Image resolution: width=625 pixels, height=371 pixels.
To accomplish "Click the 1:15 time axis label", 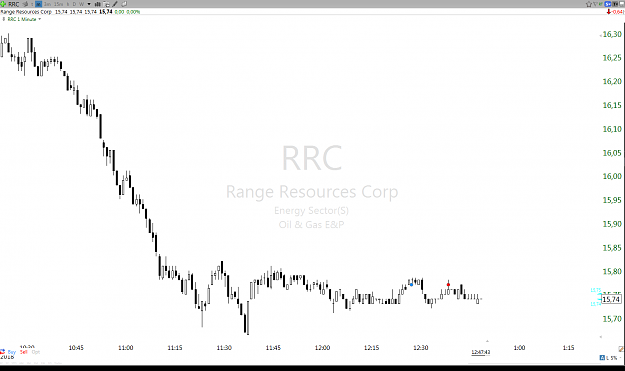I will (x=568, y=348).
